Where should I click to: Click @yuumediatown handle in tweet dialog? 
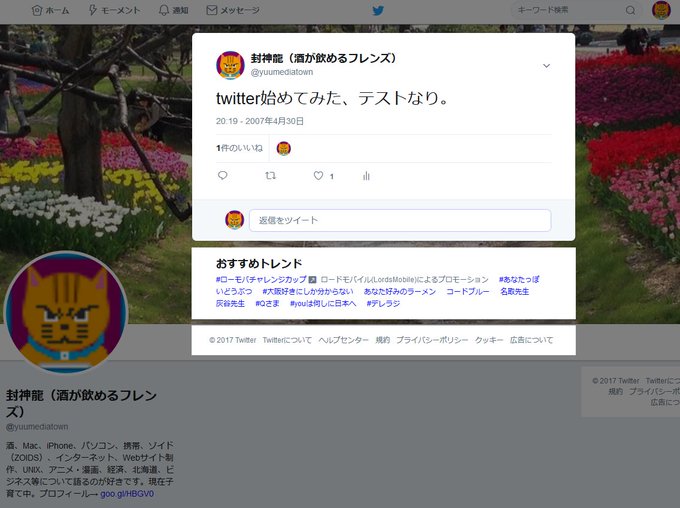click(282, 72)
